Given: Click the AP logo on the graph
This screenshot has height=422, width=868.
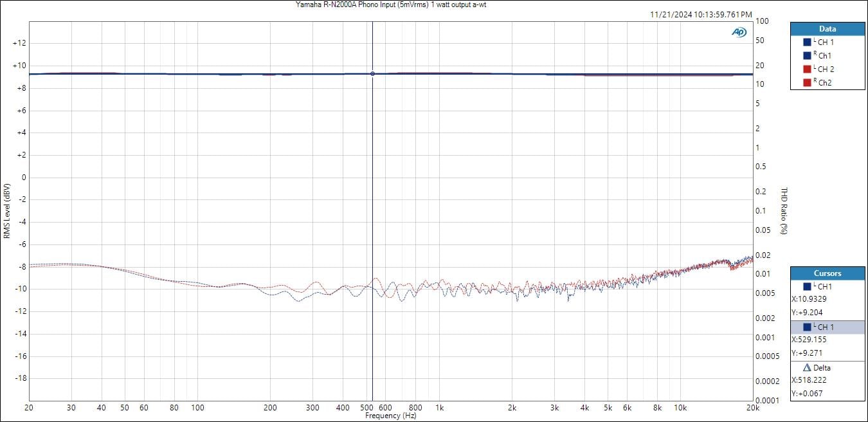Looking at the screenshot, I should point(739,32).
